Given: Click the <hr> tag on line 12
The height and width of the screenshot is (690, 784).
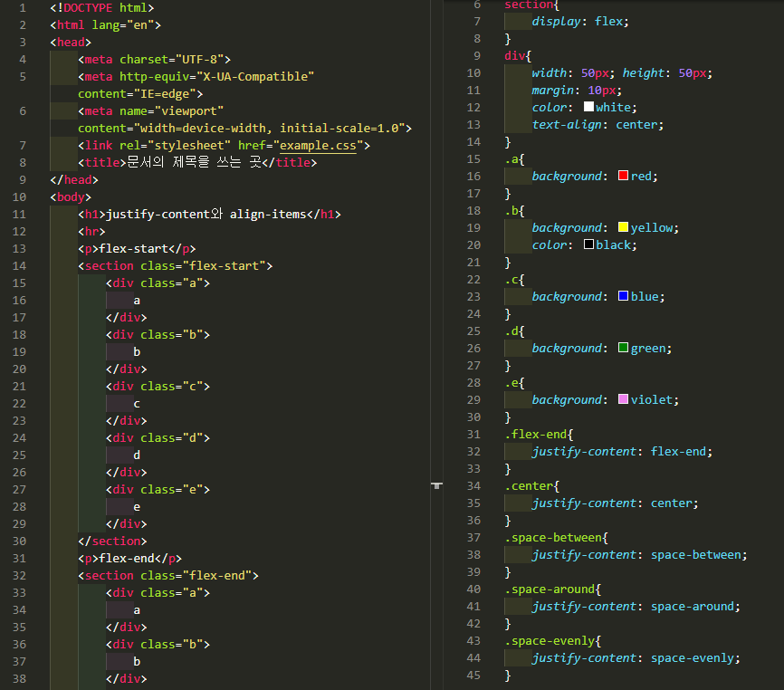Looking at the screenshot, I should coord(91,232).
